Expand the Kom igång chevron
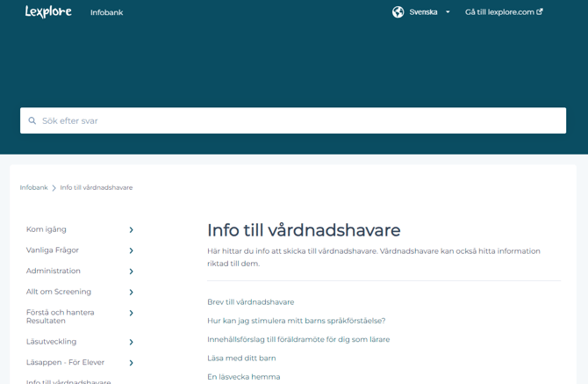588x384 pixels. pyautogui.click(x=131, y=230)
